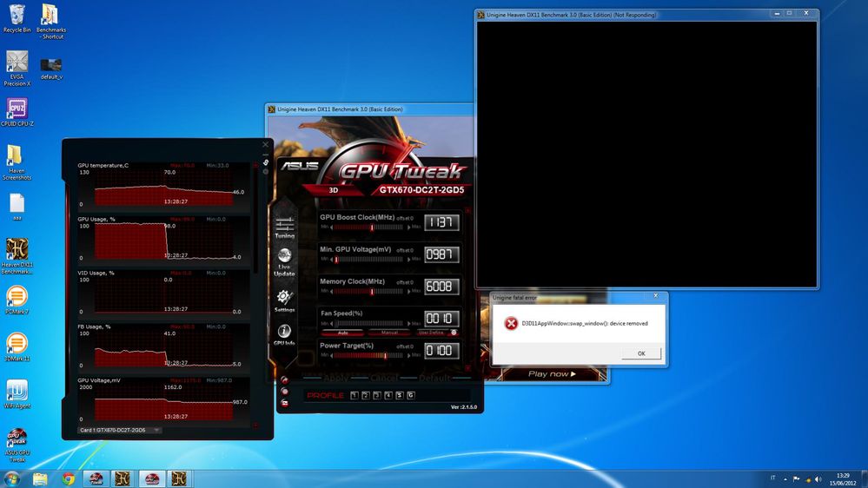The width and height of the screenshot is (868, 488).
Task: Open Windows Start menu
Action: coord(11,478)
